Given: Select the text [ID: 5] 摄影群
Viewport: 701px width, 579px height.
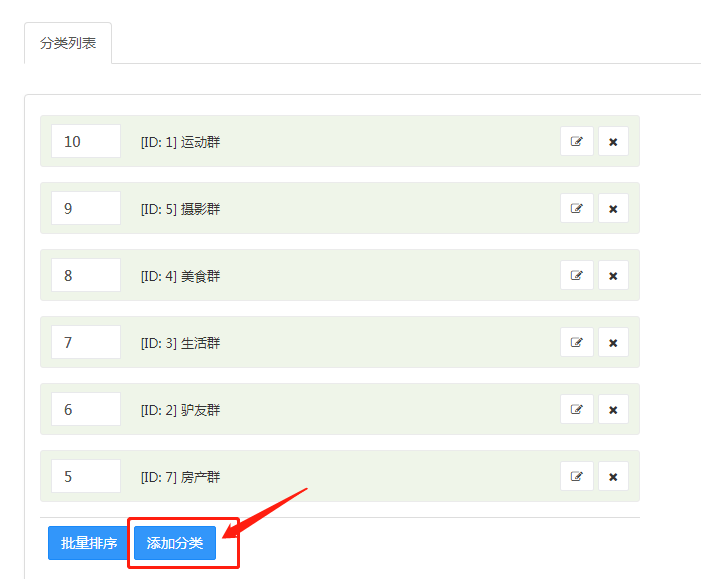Looking at the screenshot, I should coord(181,209).
